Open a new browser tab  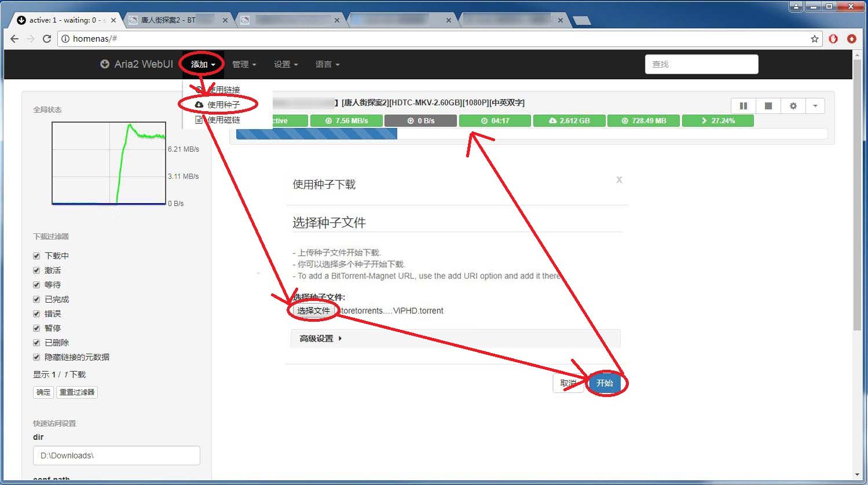coord(581,21)
